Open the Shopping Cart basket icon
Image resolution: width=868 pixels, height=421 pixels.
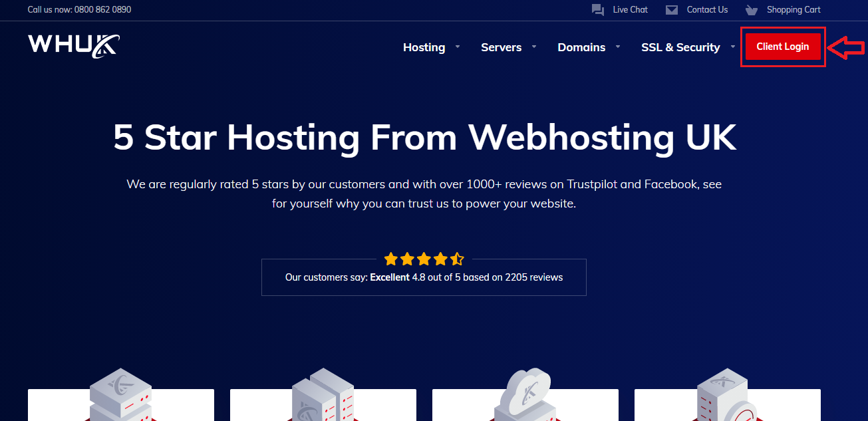[x=752, y=10]
